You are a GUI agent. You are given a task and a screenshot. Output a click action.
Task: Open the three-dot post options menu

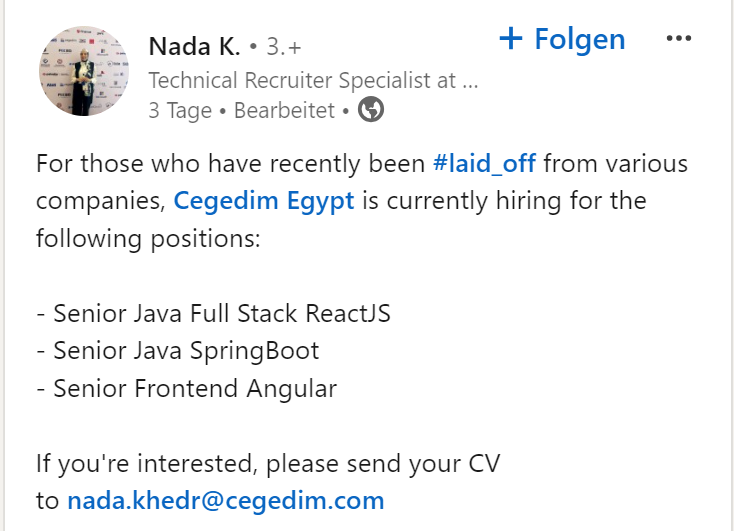tap(678, 39)
